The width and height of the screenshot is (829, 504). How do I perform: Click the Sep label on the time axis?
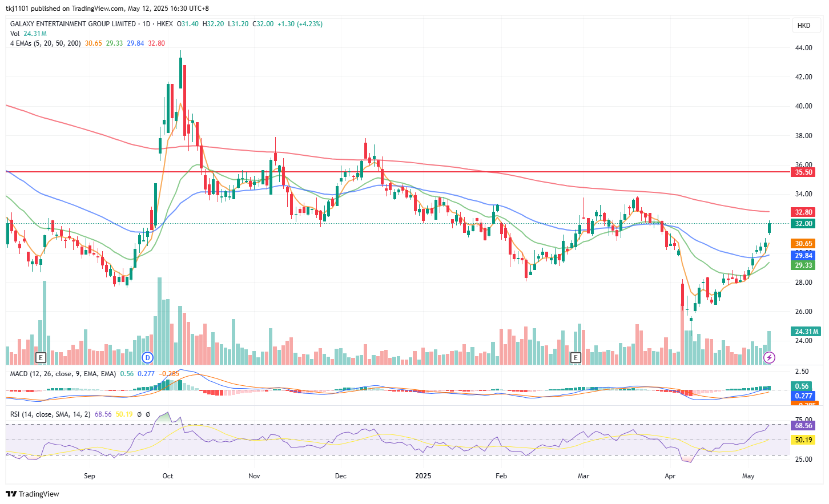click(x=90, y=476)
